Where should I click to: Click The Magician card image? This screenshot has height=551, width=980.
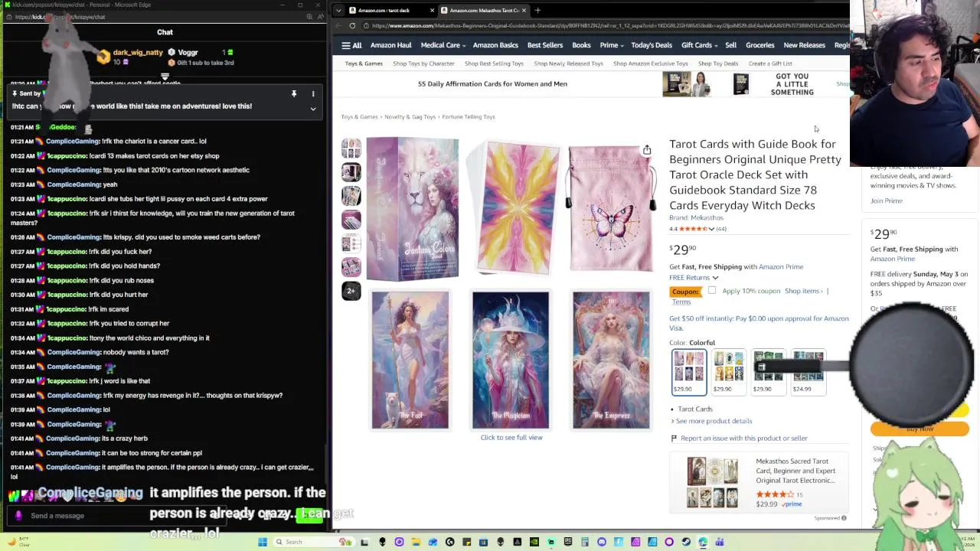[511, 360]
